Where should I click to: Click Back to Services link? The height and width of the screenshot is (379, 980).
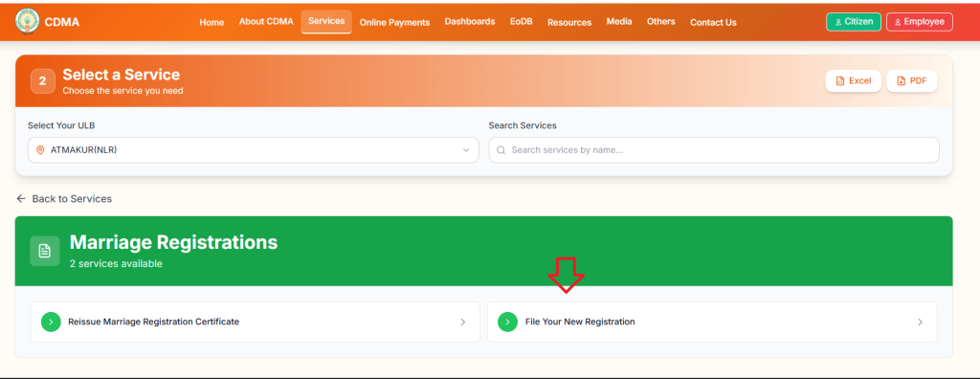[64, 198]
